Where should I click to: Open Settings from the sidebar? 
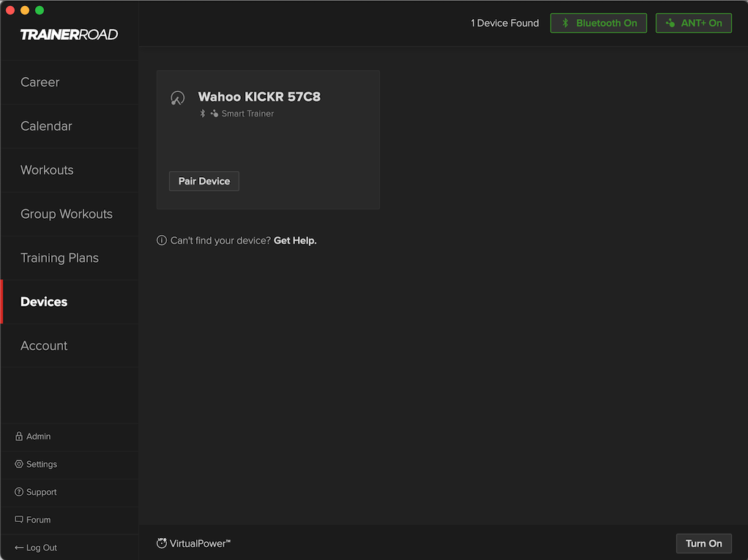coord(70,464)
